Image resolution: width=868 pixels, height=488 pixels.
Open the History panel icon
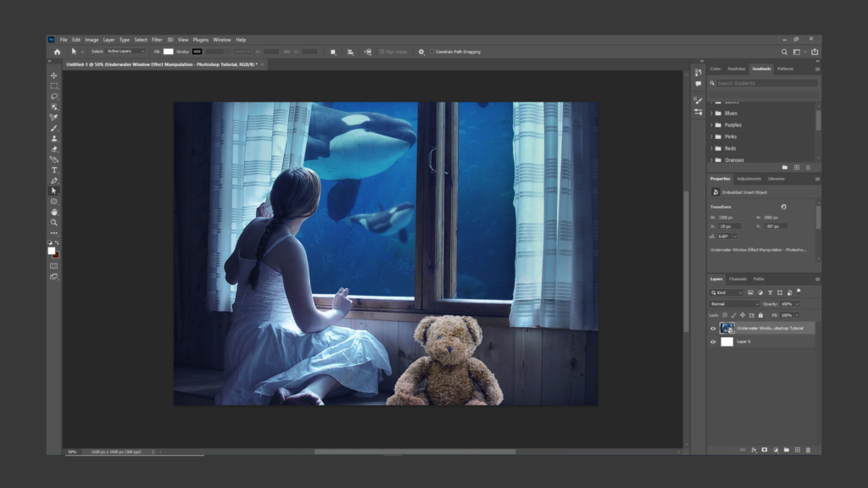pyautogui.click(x=698, y=73)
